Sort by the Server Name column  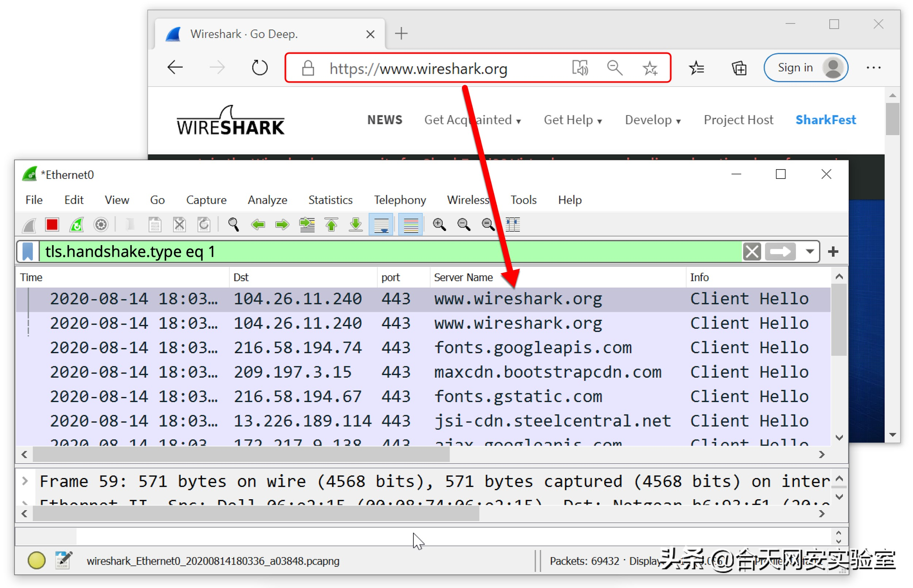(x=558, y=278)
